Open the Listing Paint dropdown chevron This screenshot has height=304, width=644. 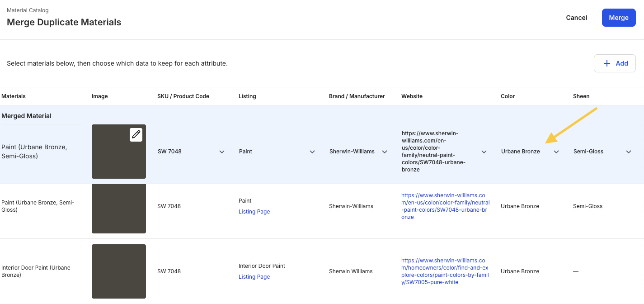(x=312, y=152)
